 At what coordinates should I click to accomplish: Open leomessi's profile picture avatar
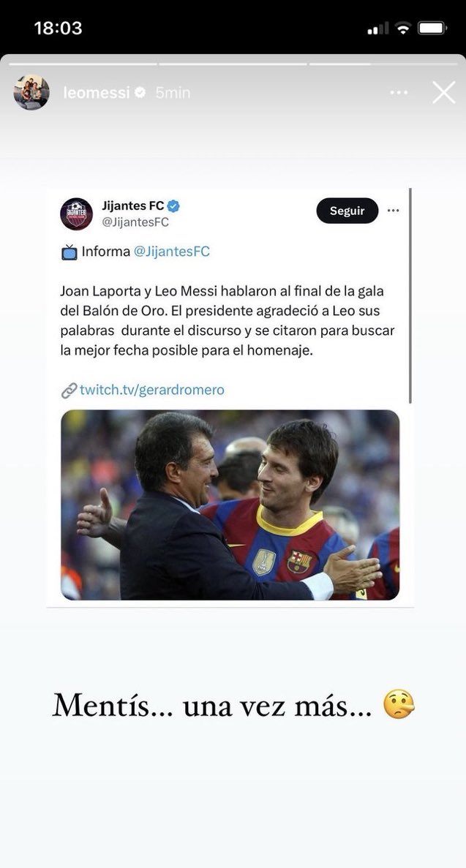tap(31, 93)
